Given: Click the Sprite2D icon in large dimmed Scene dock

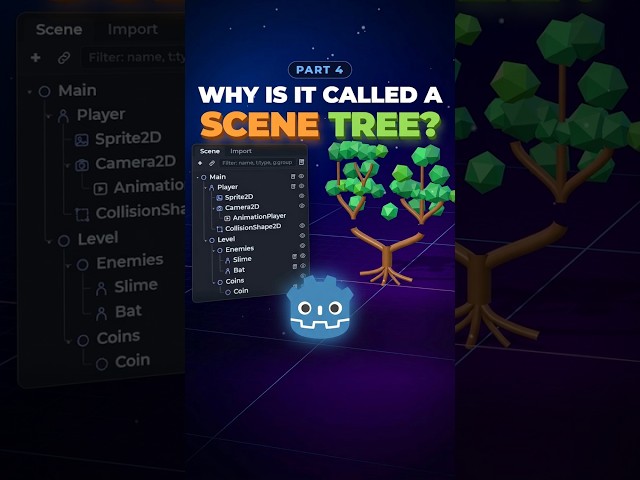Looking at the screenshot, I should 82,140.
